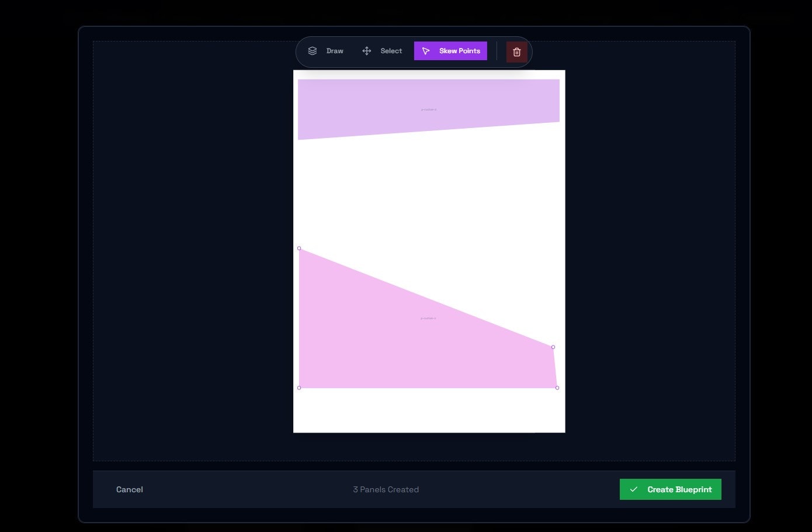The height and width of the screenshot is (532, 812).
Task: Switch to the Select tool
Action: tap(382, 51)
